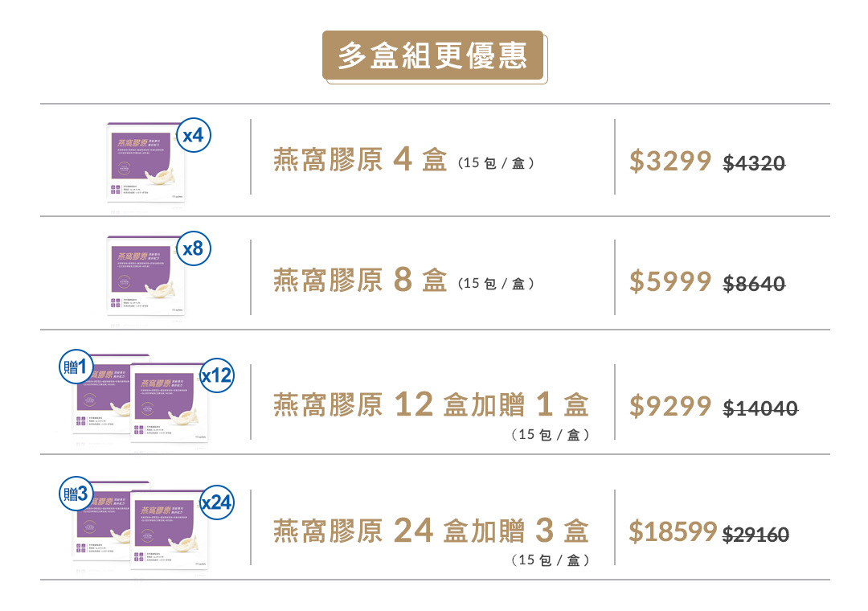Viewport: 868px width, 611px height.
Task: Open the 12-box bundle front product image
Action: [x=167, y=407]
